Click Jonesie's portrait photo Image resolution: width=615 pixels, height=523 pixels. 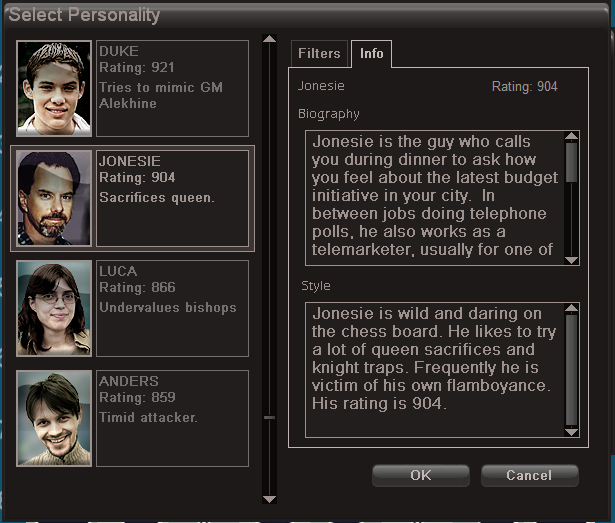click(54, 198)
